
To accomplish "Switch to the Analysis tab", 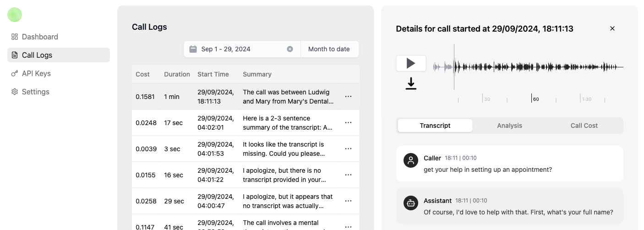I will tap(509, 126).
